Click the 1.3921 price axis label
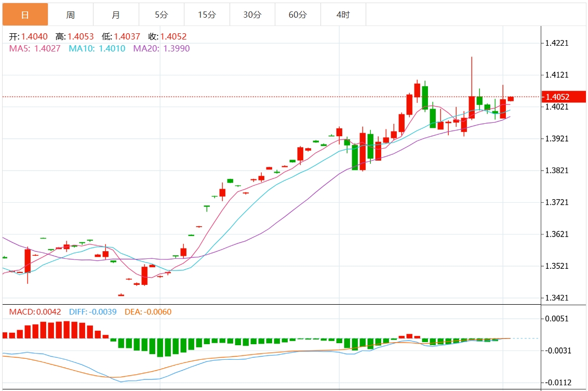Screen dimensions: 588x391 (x=557, y=138)
